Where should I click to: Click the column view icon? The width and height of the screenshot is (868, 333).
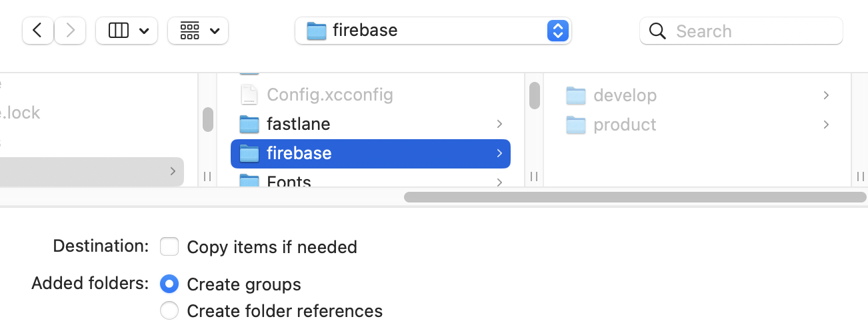pyautogui.click(x=119, y=31)
